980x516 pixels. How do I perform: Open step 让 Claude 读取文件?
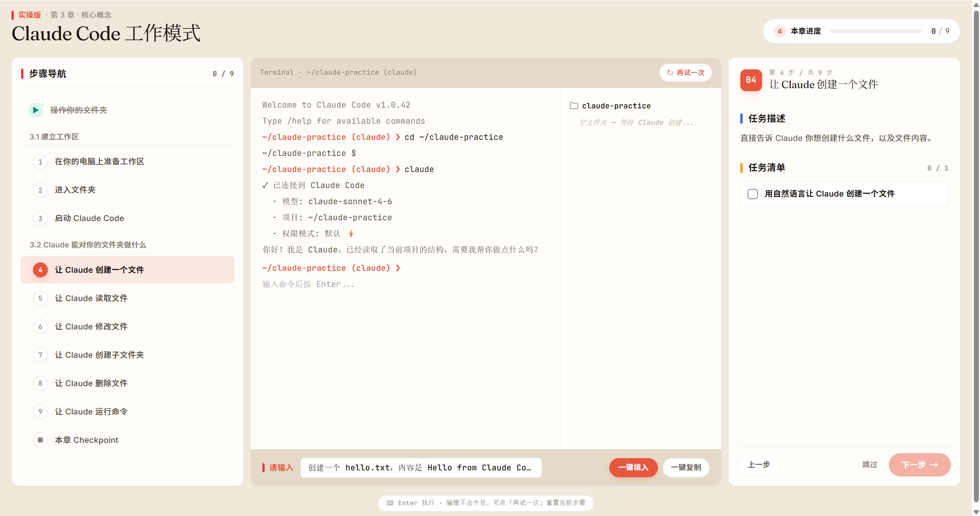(x=128, y=298)
